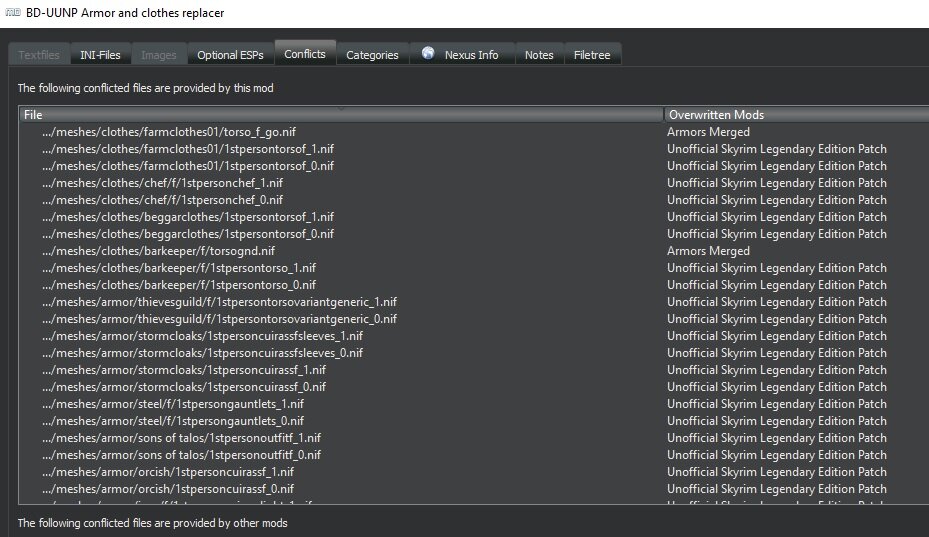The image size is (929, 537).
Task: Select farmclothes01/1stpersontorsof_1.nif row
Action: click(473, 149)
